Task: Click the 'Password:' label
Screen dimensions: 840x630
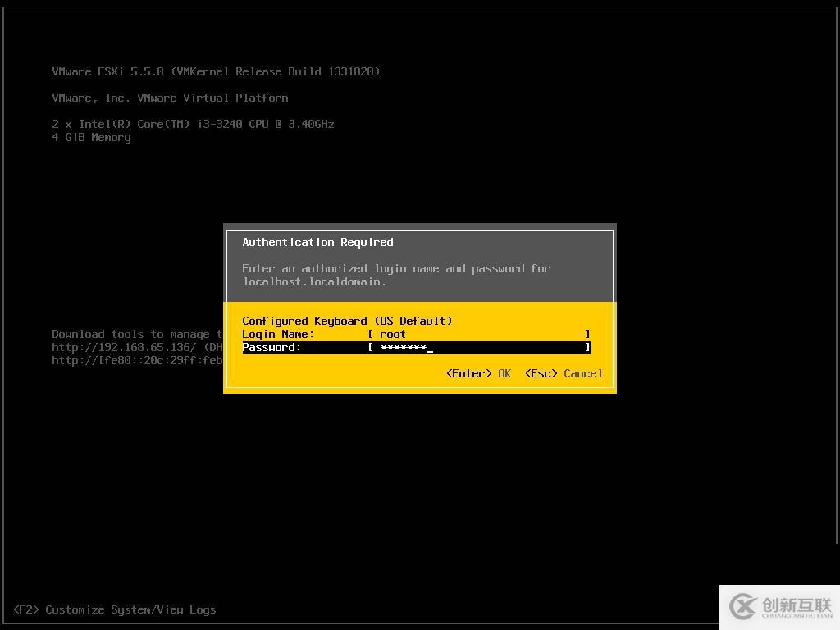Action: [272, 348]
